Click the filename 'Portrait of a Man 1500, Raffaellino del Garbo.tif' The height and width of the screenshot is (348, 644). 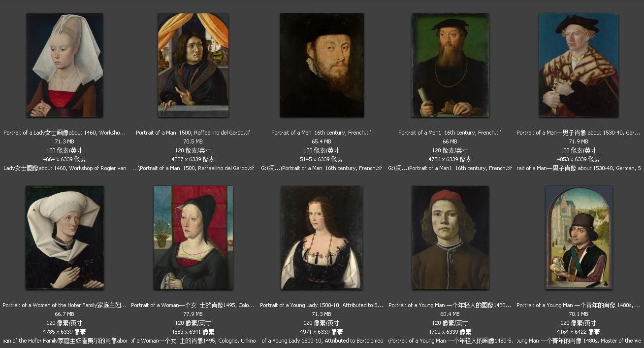(x=193, y=133)
